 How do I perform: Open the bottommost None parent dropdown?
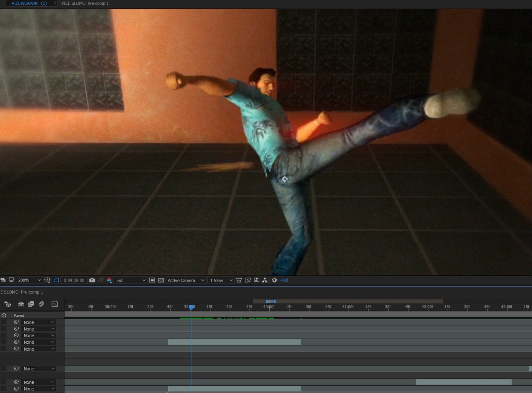point(39,389)
